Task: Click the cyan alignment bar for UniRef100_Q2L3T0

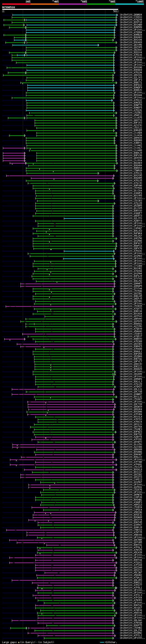Action: [x=89, y=218]
